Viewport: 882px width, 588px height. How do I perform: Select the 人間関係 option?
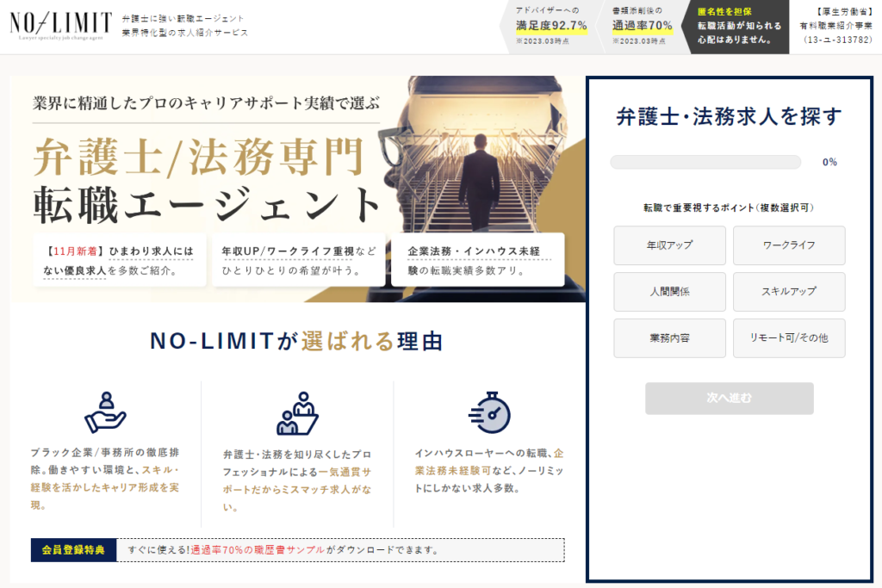pos(669,292)
